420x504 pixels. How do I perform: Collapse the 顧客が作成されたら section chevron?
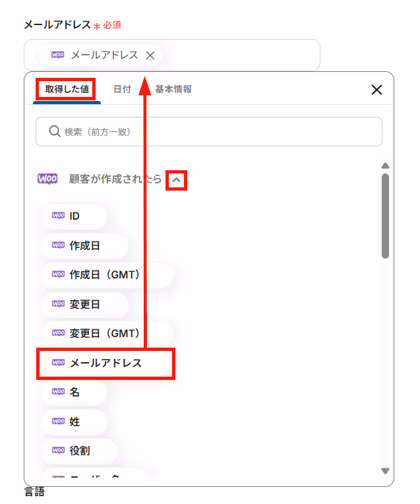[x=176, y=180]
